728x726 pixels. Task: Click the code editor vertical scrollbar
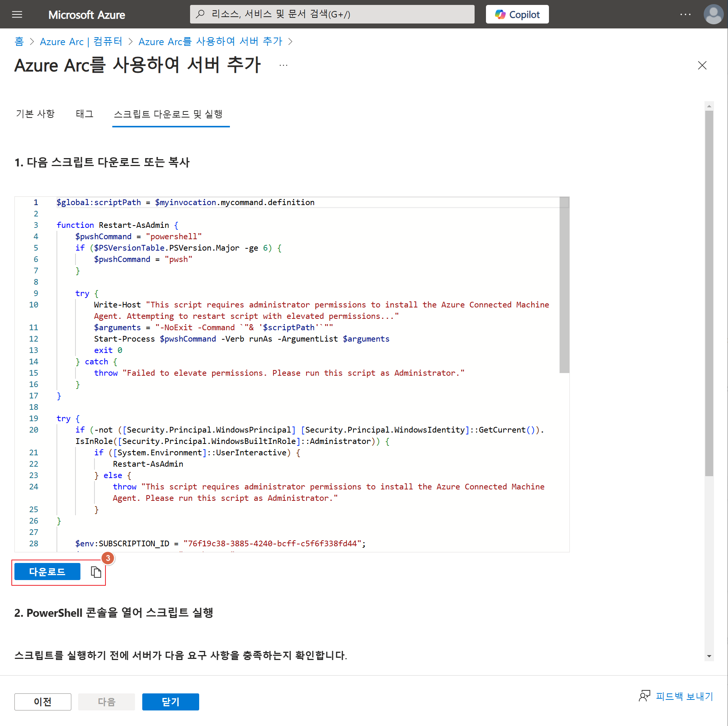[564, 285]
